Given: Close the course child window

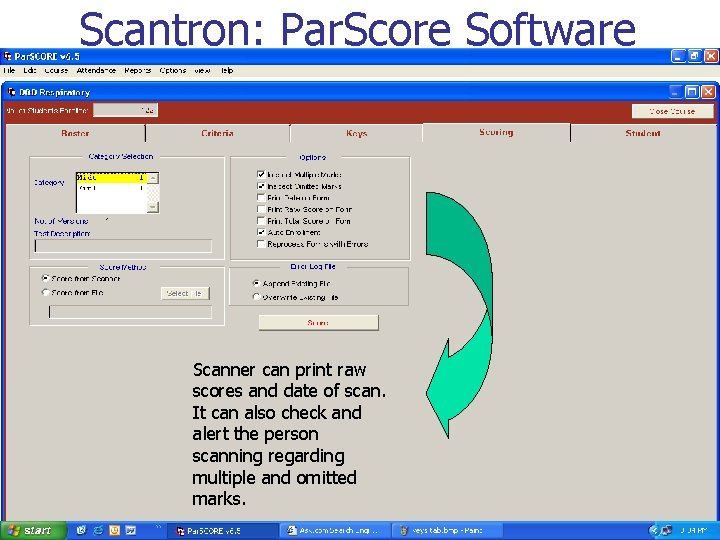Looking at the screenshot, I should coord(708,92).
